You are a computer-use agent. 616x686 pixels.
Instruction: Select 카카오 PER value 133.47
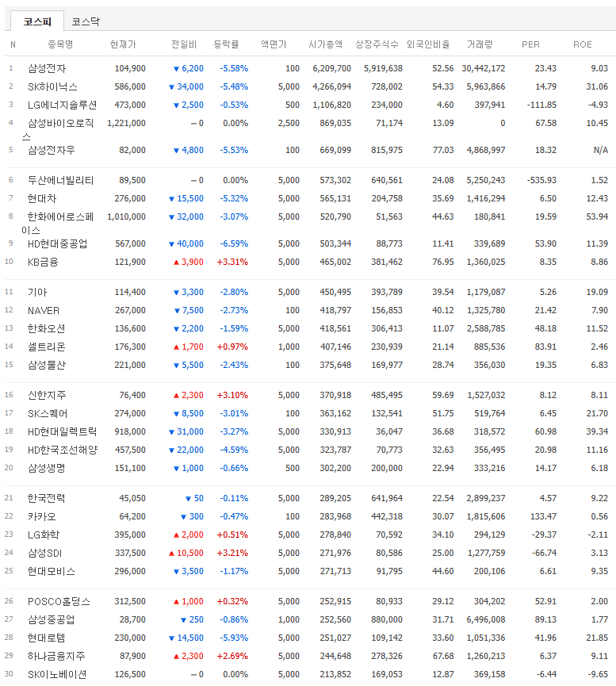tap(543, 517)
